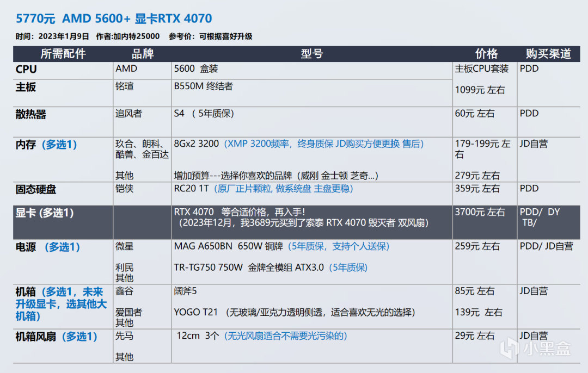588x373 pixels.
Task: Click the '3700元 左右' price
Action: pyautogui.click(x=480, y=212)
